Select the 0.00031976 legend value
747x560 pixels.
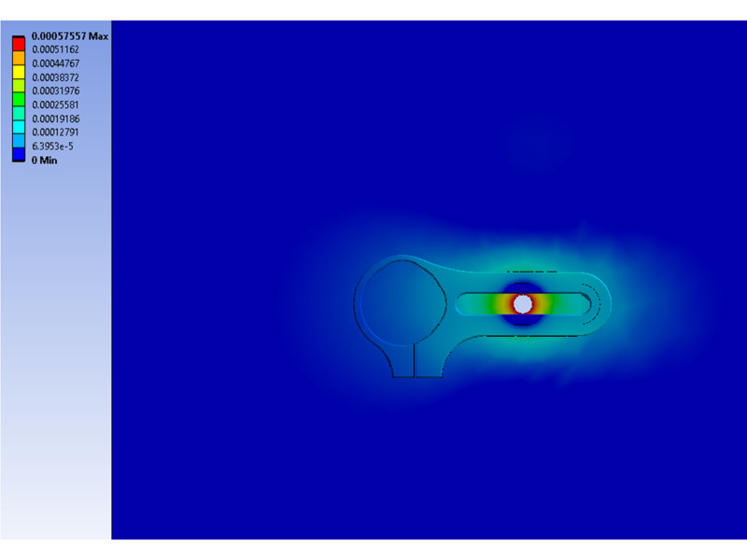coord(56,91)
